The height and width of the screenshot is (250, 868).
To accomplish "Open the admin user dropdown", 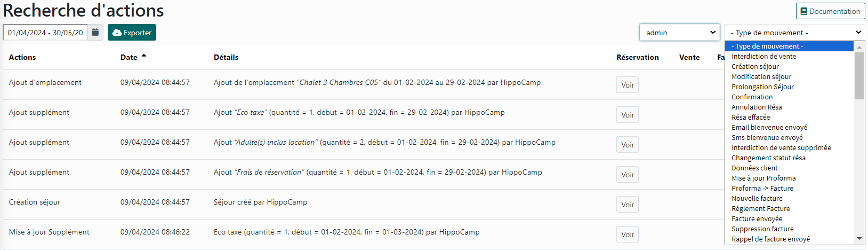I will [x=680, y=33].
